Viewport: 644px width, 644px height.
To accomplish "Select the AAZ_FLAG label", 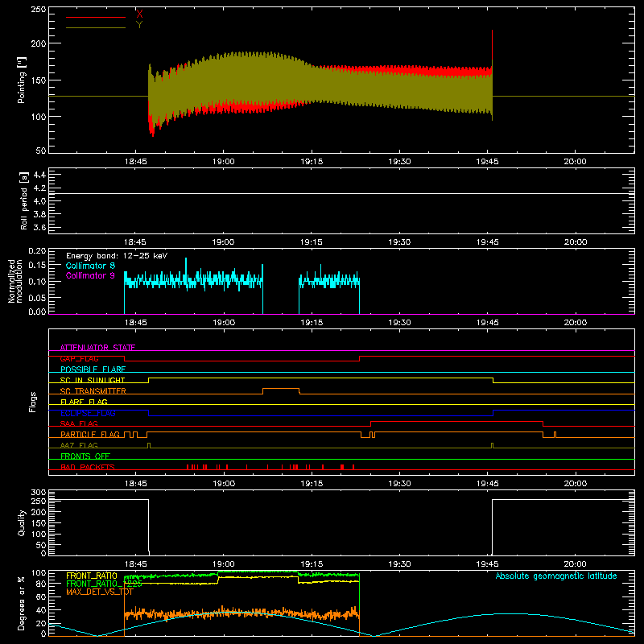I will point(79,445).
